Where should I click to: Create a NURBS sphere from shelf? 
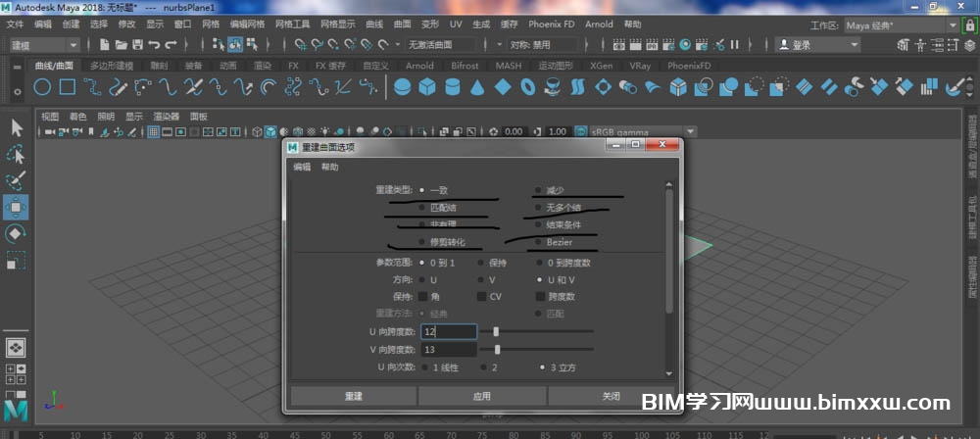[x=402, y=87]
